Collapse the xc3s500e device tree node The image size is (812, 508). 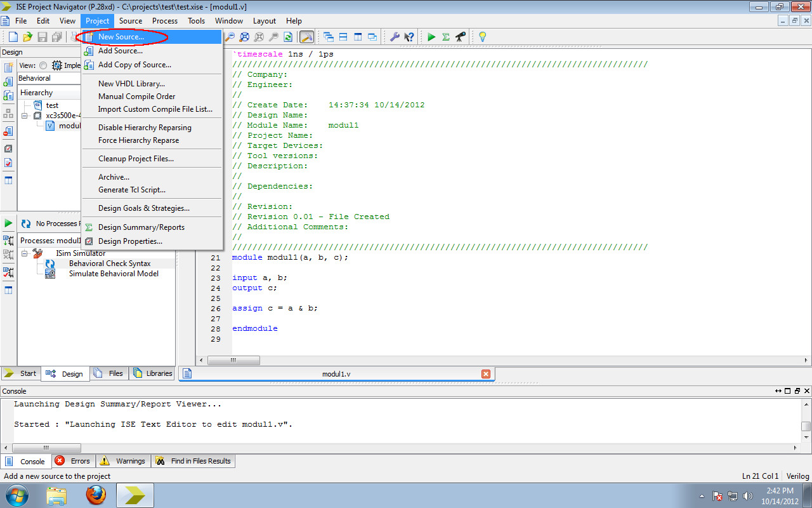click(25, 116)
